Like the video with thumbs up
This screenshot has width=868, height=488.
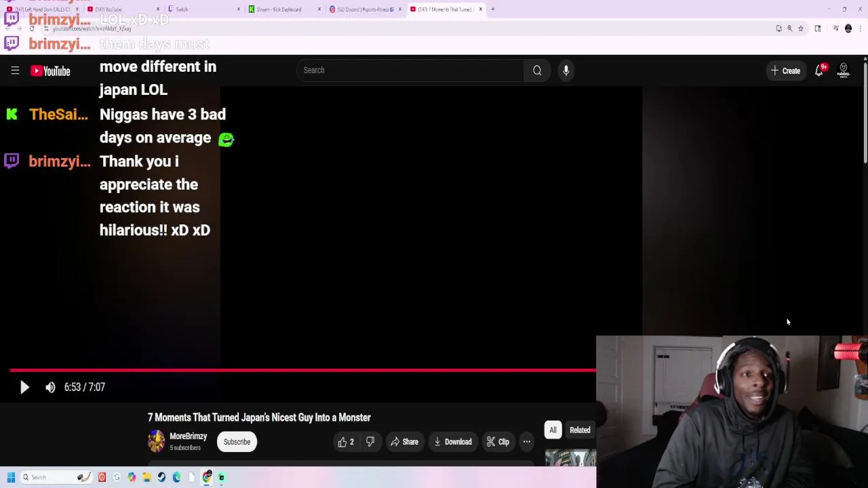point(346,442)
